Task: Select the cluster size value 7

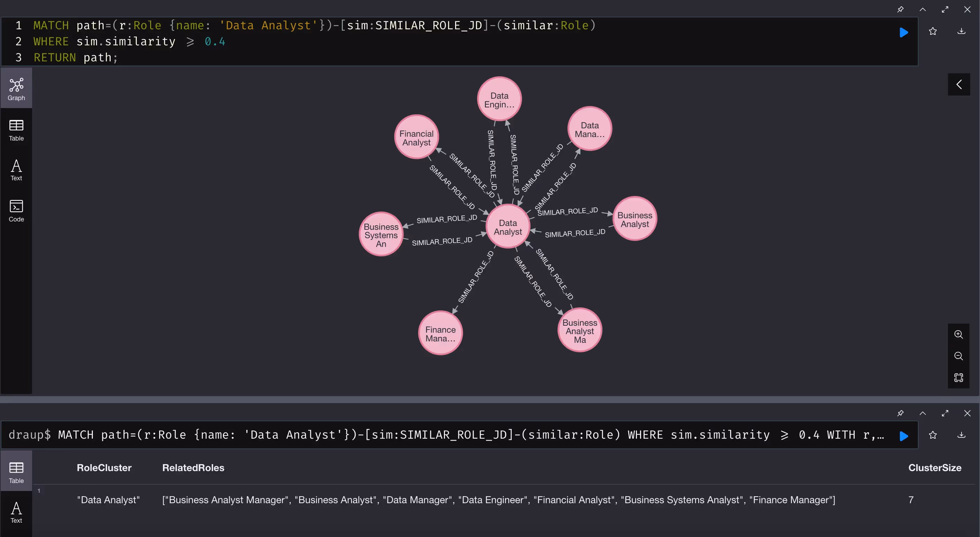Action: (x=911, y=500)
